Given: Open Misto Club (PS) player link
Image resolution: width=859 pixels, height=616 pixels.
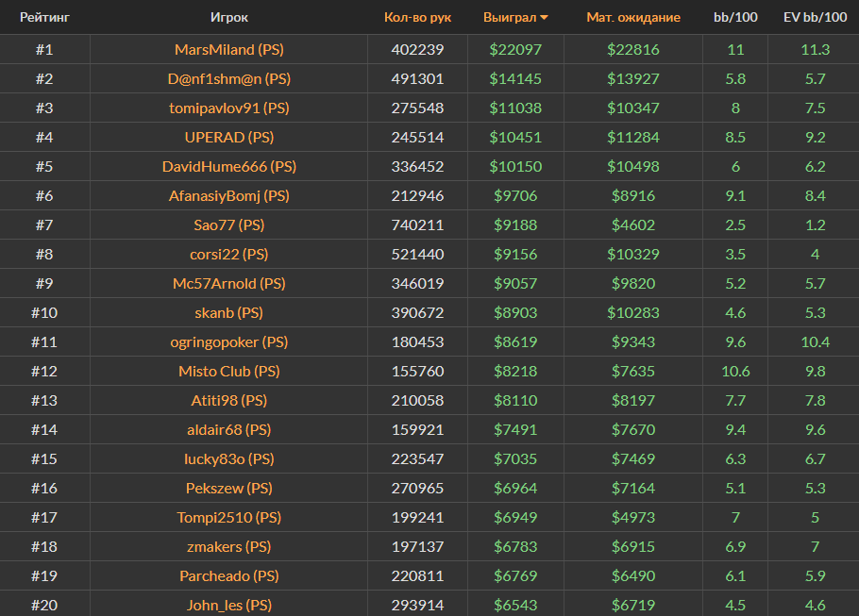Looking at the screenshot, I should click(228, 371).
